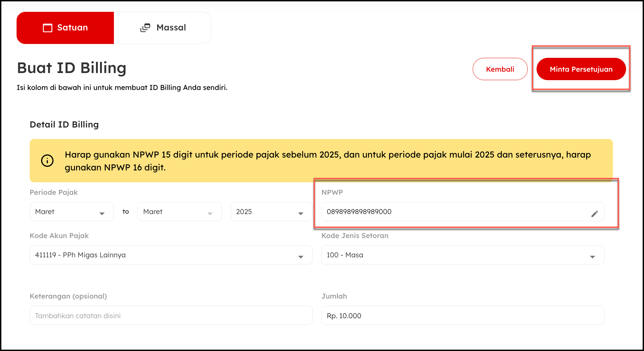Image resolution: width=644 pixels, height=351 pixels.
Task: Click the single-window icon on the Satuan tab
Action: click(48, 28)
